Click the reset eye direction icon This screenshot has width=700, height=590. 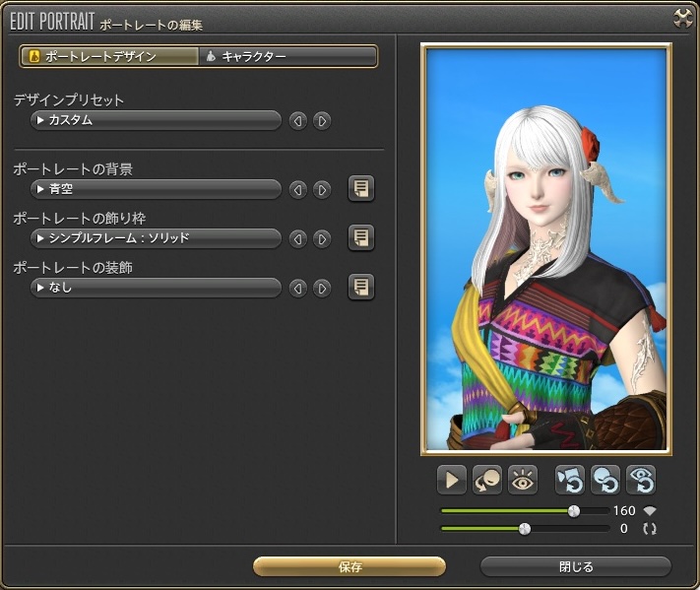[x=640, y=480]
